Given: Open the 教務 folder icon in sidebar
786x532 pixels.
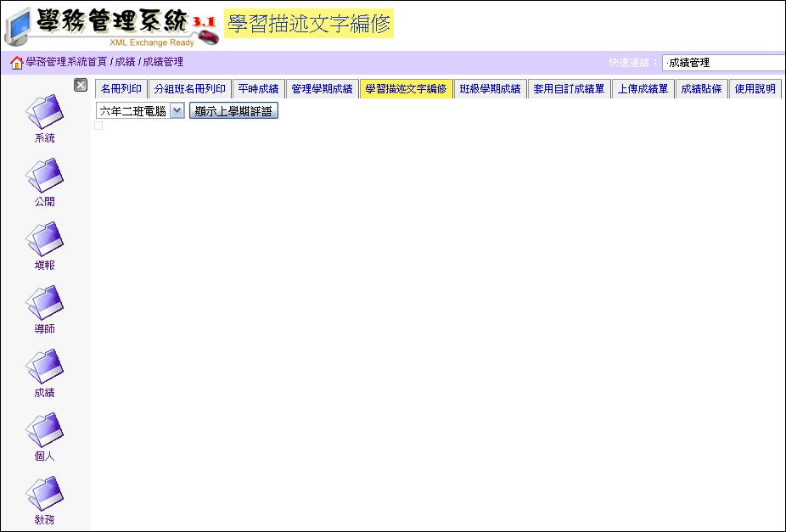Looking at the screenshot, I should pyautogui.click(x=45, y=493).
